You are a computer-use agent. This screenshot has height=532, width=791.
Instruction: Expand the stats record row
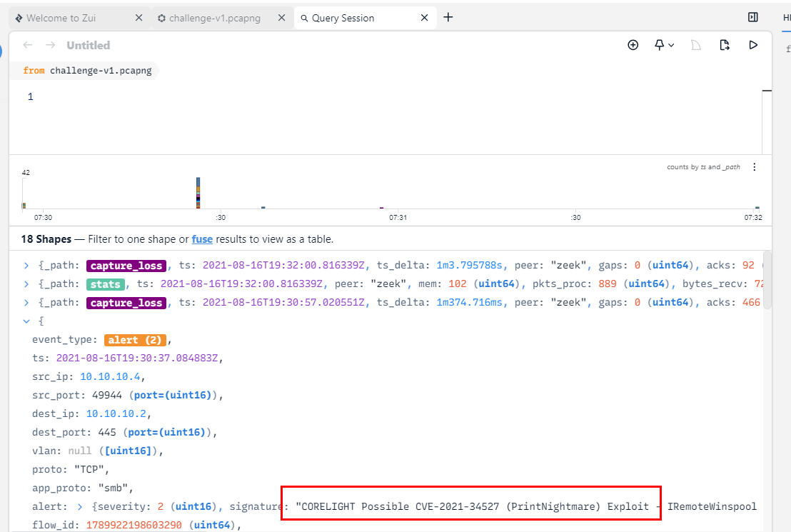tap(26, 284)
